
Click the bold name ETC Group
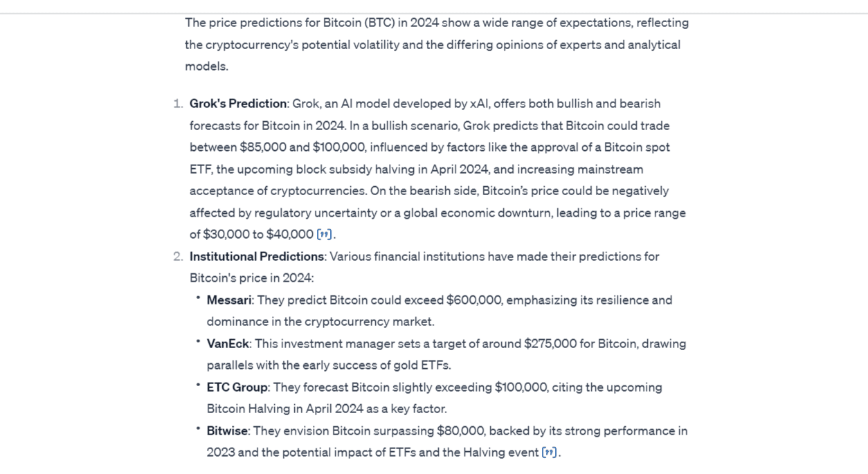237,388
